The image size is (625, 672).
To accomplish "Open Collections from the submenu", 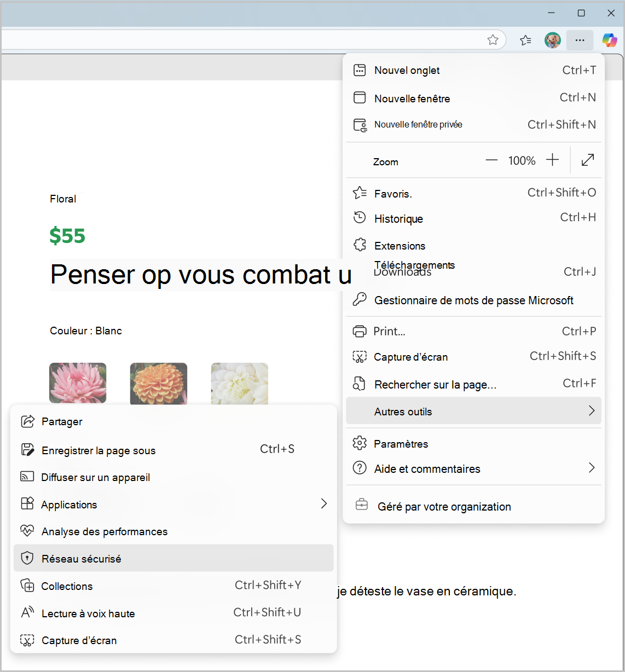I will pos(173,586).
